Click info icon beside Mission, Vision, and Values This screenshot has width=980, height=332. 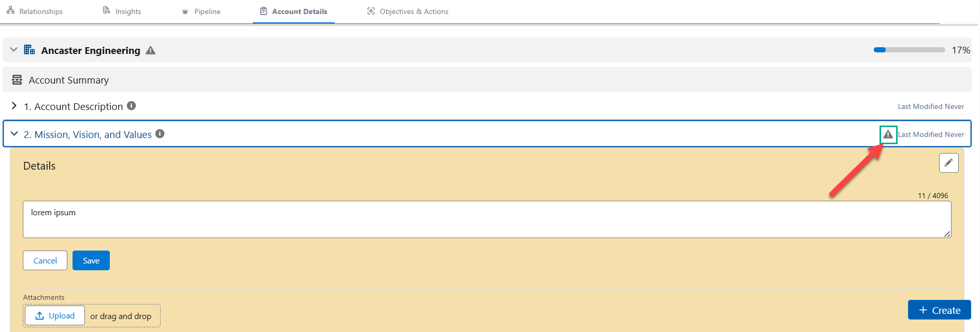pyautogui.click(x=160, y=134)
